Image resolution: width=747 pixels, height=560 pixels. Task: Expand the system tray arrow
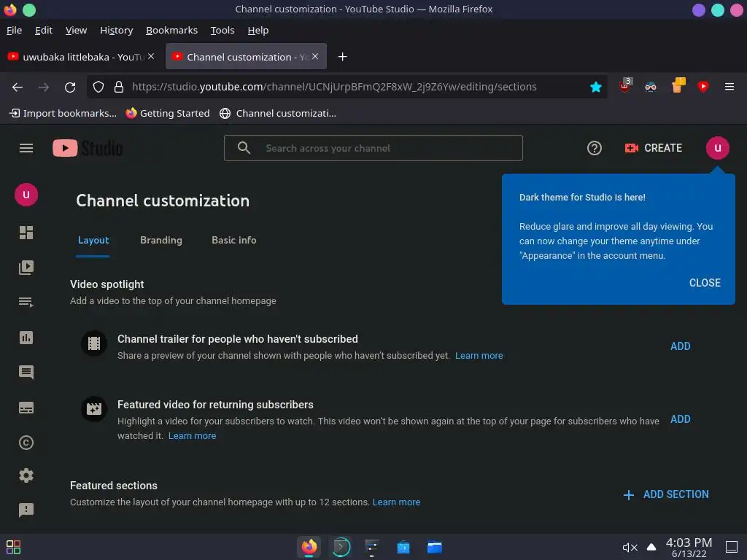tap(651, 548)
